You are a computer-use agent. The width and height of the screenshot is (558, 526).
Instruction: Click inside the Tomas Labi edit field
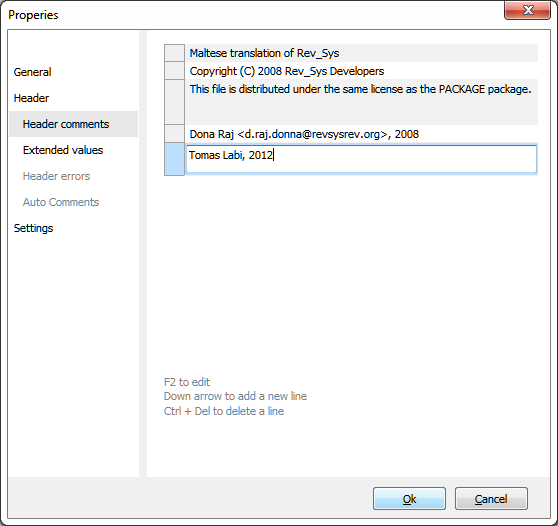coord(361,159)
